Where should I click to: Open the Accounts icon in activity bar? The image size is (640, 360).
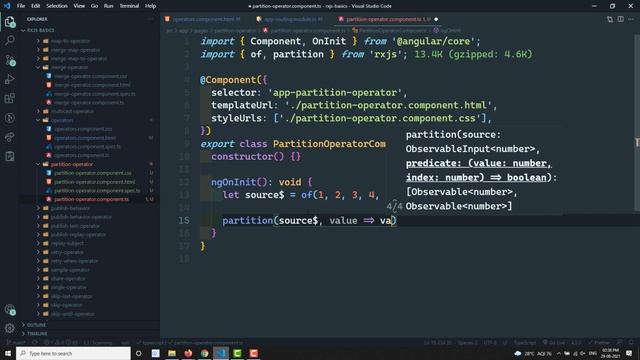tap(10, 310)
